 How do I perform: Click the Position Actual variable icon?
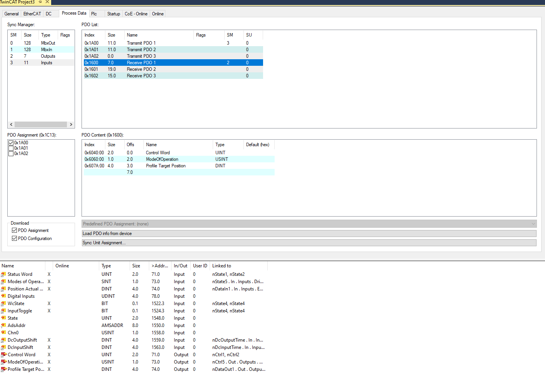click(3, 289)
